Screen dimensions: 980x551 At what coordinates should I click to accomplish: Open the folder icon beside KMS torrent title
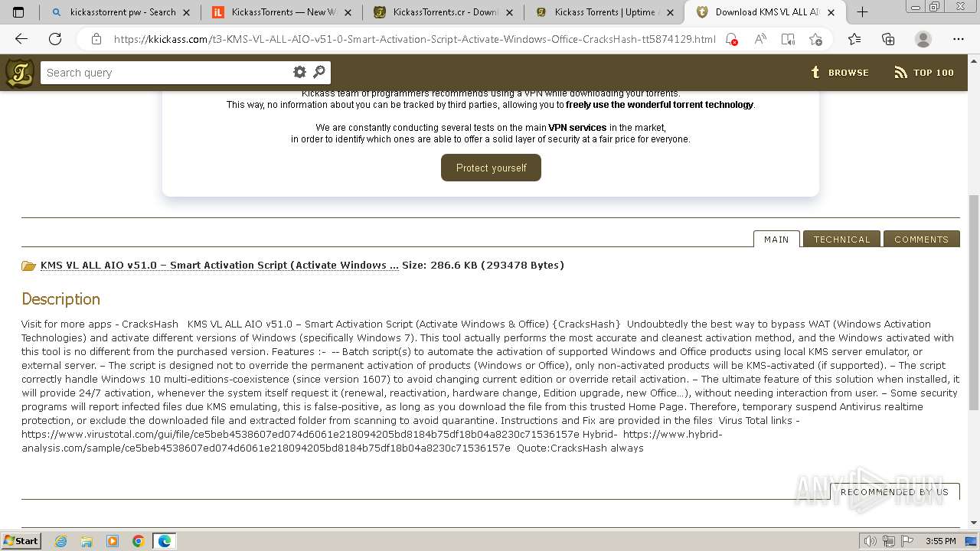(x=29, y=266)
